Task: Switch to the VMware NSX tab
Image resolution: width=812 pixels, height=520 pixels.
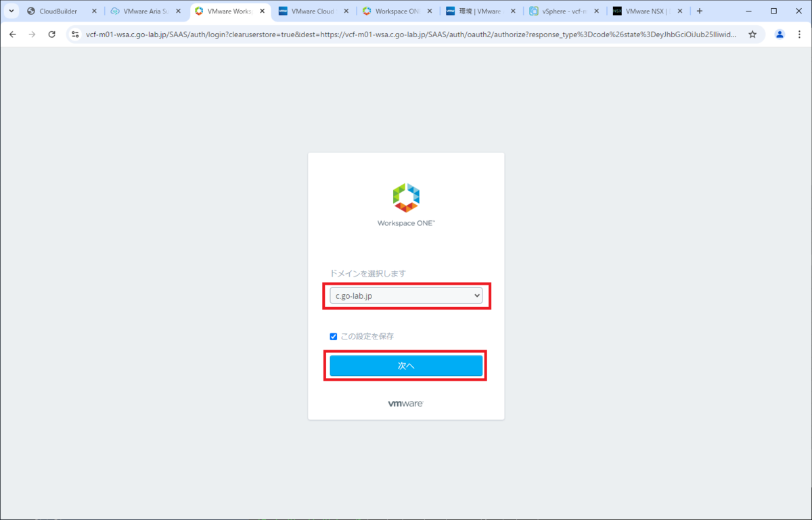Action: pos(649,11)
